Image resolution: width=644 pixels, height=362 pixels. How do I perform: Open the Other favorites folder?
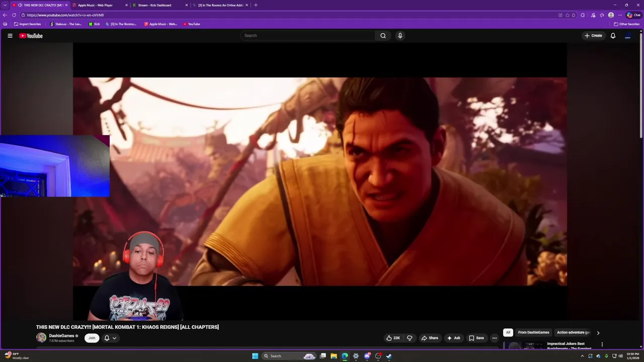click(x=626, y=24)
